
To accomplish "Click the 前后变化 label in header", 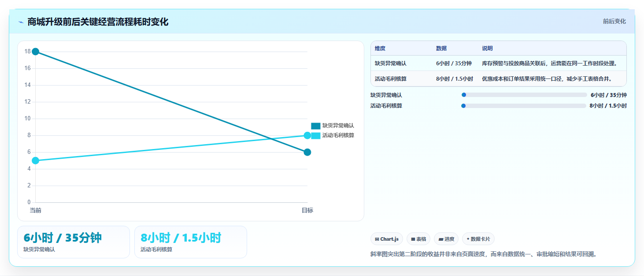I will tap(614, 22).
